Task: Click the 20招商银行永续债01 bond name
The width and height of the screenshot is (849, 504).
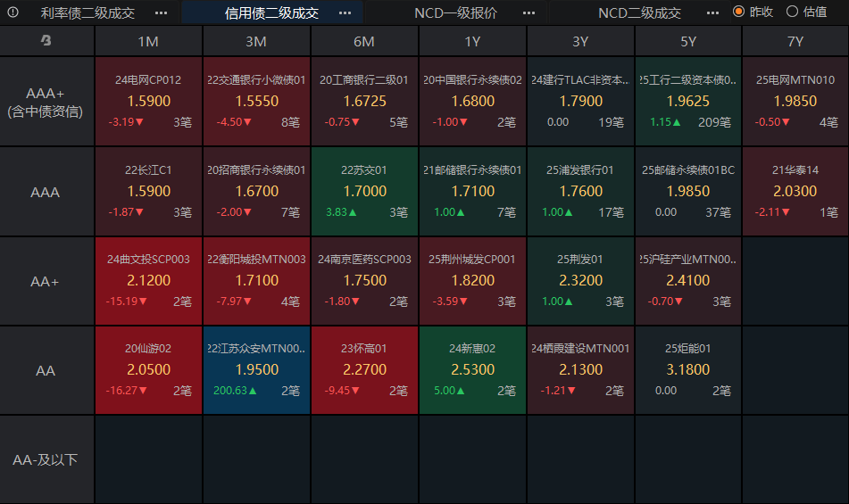Action: point(256,169)
